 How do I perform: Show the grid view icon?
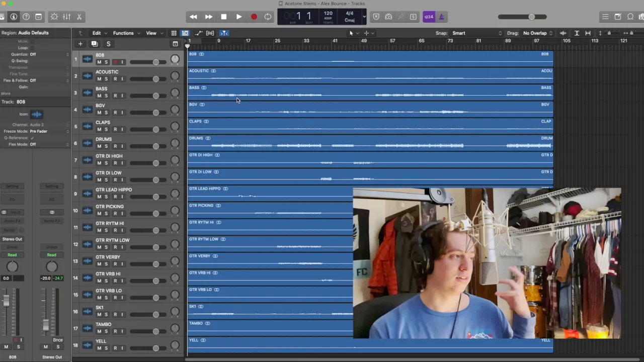(174, 33)
